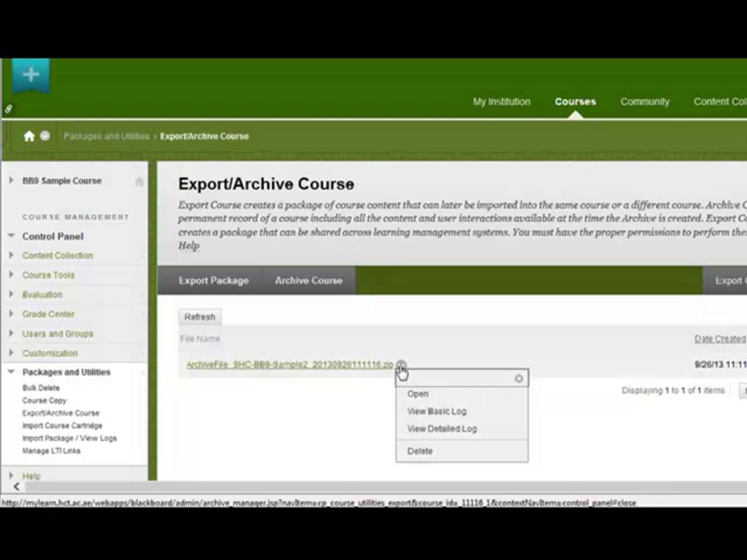Open Manage LTI Links in sidebar
Screen dimensions: 747x560
pos(51,450)
